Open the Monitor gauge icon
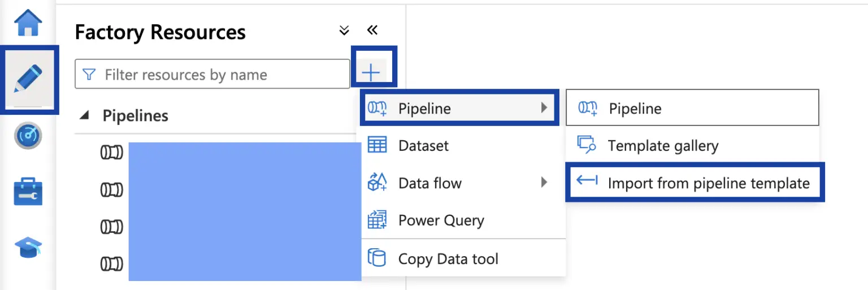This screenshot has height=290, width=868. point(28,136)
